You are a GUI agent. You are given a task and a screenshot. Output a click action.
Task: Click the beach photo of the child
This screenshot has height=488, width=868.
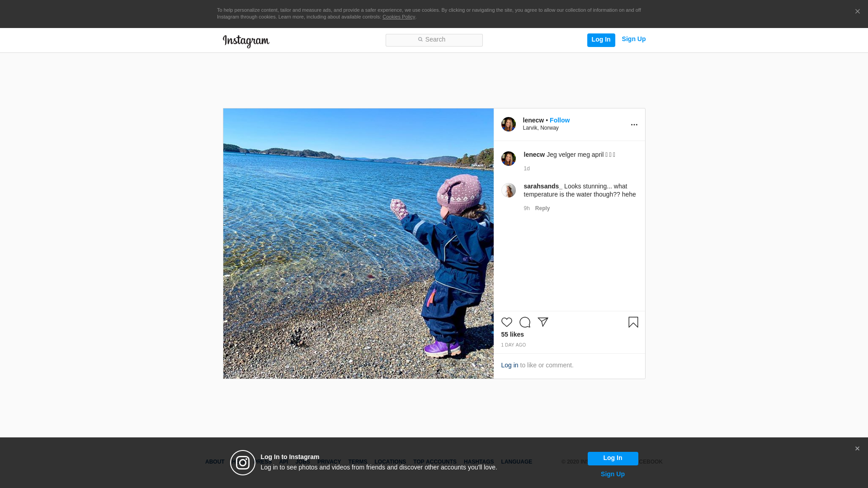[x=359, y=244]
